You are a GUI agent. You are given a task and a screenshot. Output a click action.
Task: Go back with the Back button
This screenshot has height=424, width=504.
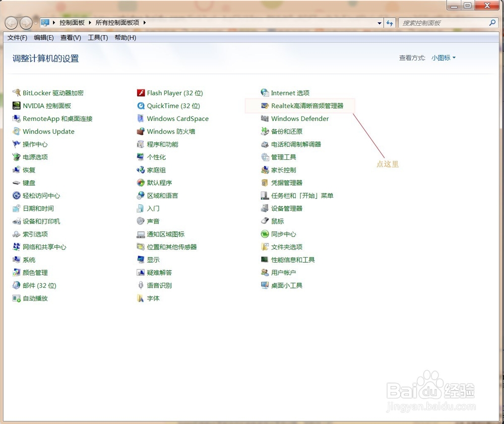tap(11, 23)
